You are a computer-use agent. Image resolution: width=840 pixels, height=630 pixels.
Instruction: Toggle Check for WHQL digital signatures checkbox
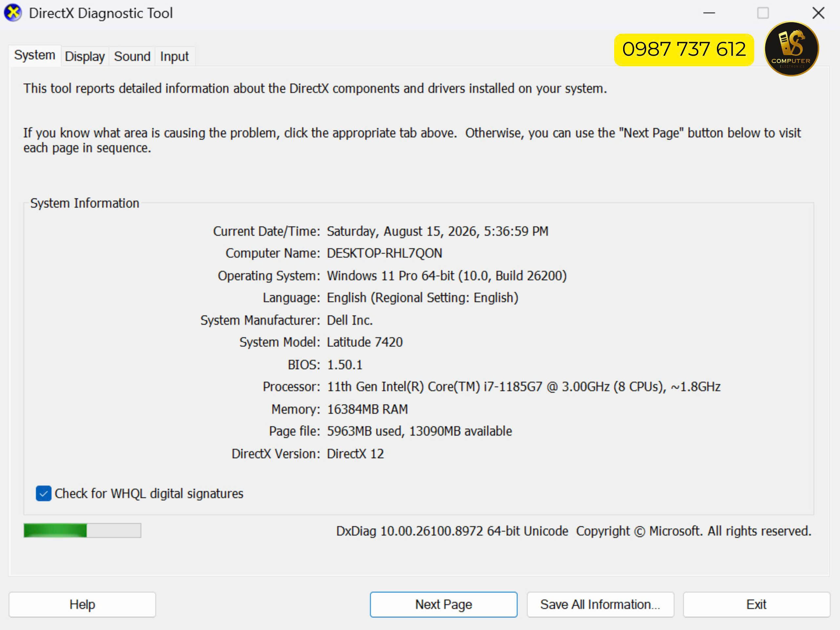pyautogui.click(x=44, y=493)
